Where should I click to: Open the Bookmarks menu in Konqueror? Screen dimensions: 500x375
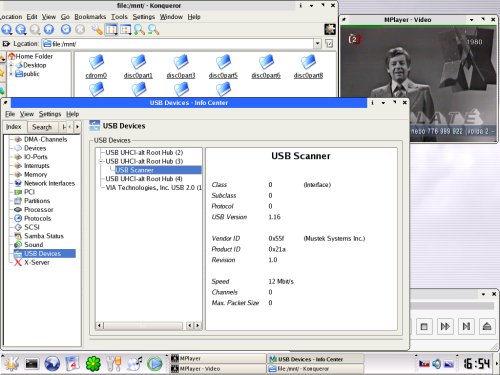point(90,17)
